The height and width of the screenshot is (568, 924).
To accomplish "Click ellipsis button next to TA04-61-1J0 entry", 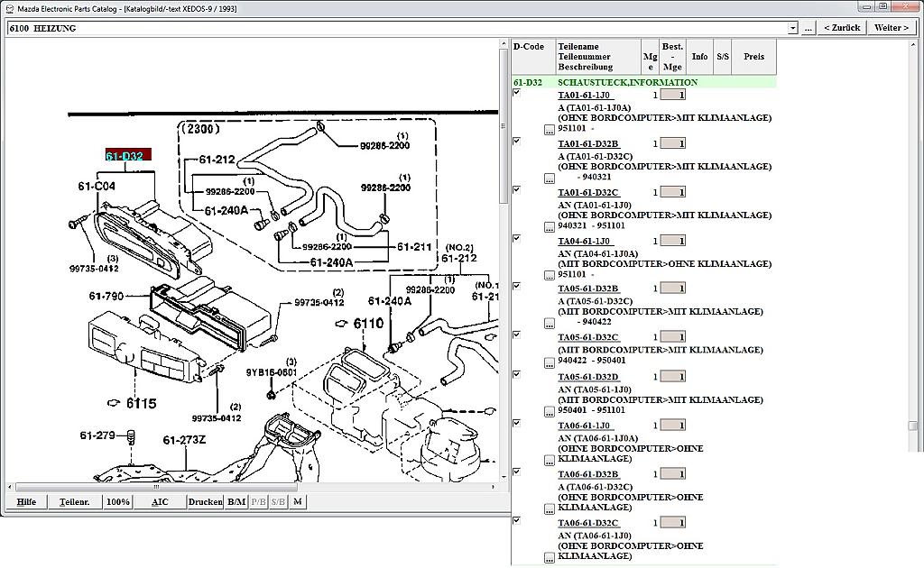I will 550,276.
